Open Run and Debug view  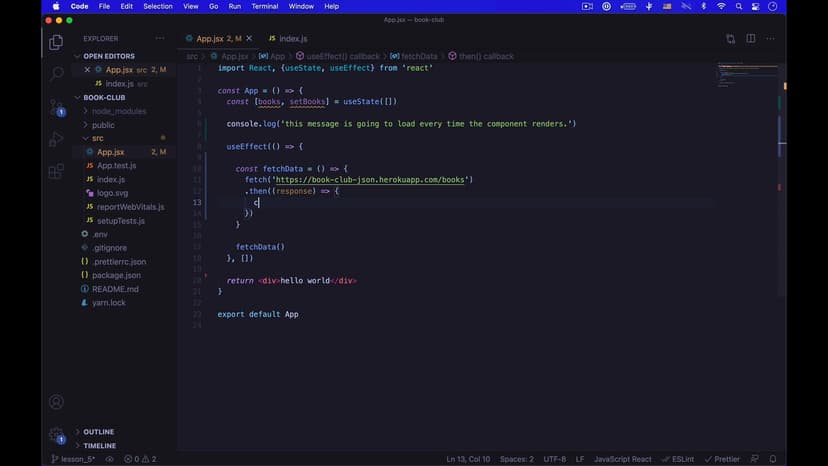click(x=57, y=139)
